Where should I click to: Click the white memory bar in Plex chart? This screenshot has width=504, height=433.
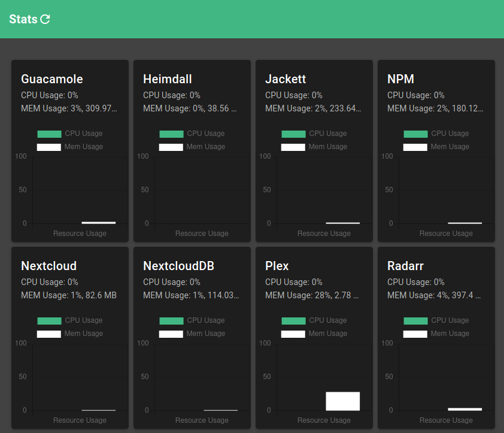coord(342,401)
